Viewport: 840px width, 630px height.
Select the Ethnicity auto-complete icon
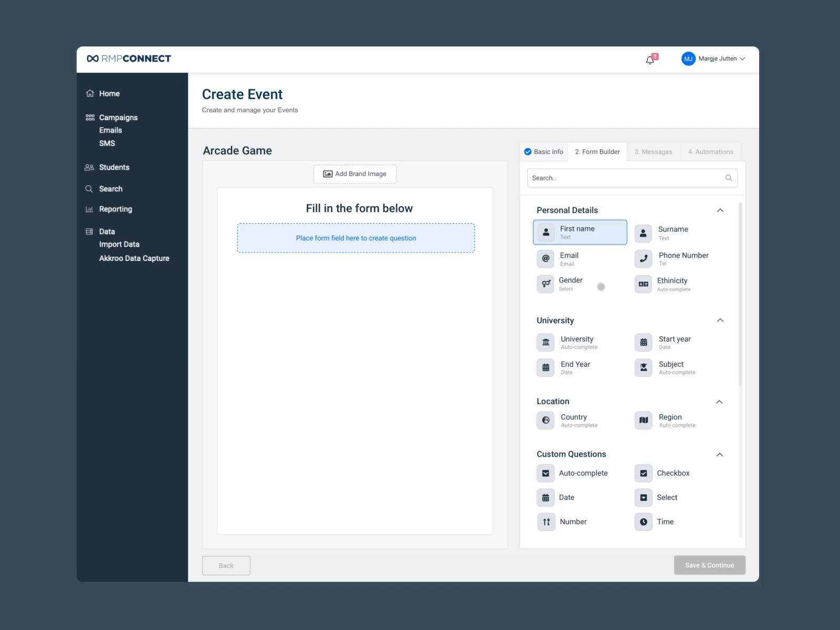[644, 284]
